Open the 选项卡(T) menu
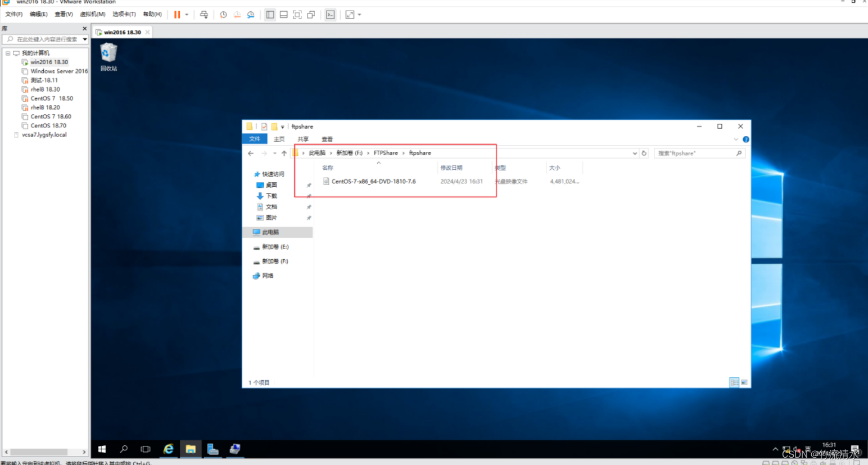The width and height of the screenshot is (868, 465). pyautogui.click(x=124, y=14)
